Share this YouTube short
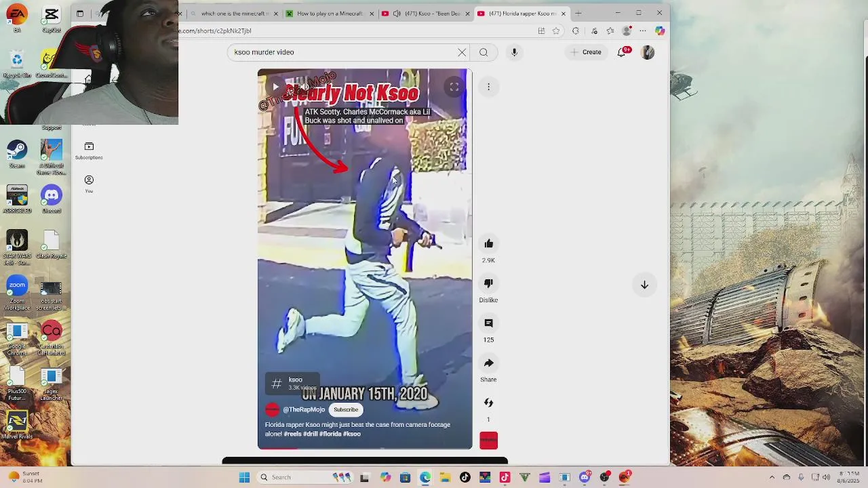The width and height of the screenshot is (868, 488). (488, 363)
